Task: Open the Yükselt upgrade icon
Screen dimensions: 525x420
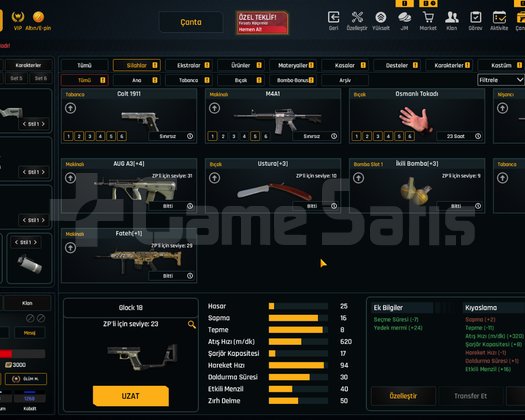Action: 381,17
